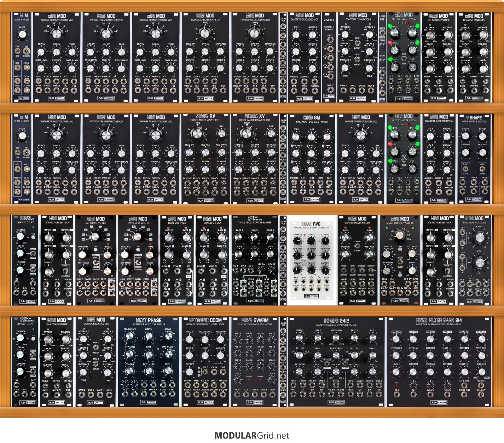This screenshot has width=504, height=443.
Task: Toggle the S-CLIP / H-CLIP switch on V Shape
Action: (x=466, y=169)
